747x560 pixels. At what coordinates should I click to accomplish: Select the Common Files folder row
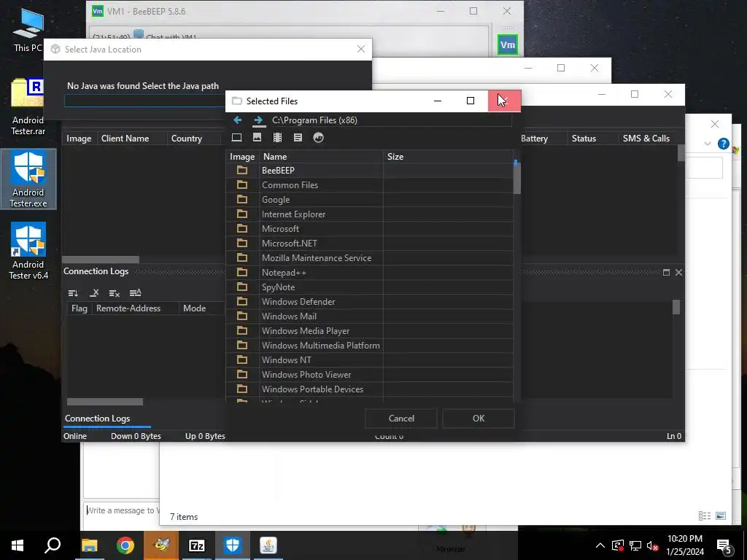tap(370, 184)
